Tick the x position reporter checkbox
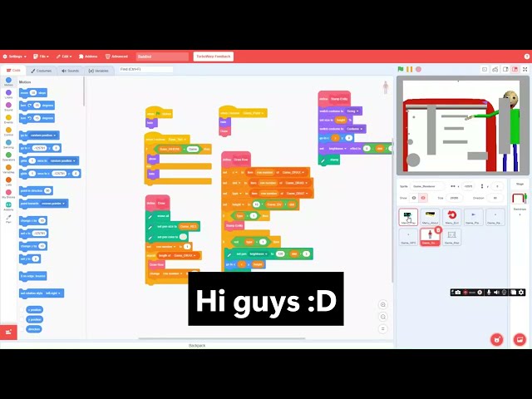Screen dimensions: 532x399 (x=22, y=310)
